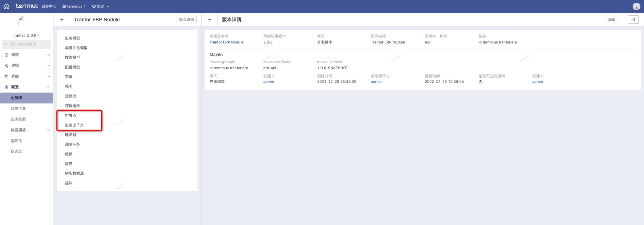This screenshot has height=225, width=644.
Task: Select 触发器 in the list
Action: pos(71,135)
